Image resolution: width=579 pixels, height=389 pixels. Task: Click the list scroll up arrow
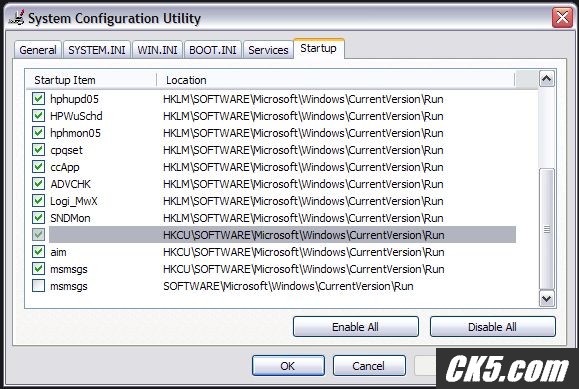click(x=547, y=79)
